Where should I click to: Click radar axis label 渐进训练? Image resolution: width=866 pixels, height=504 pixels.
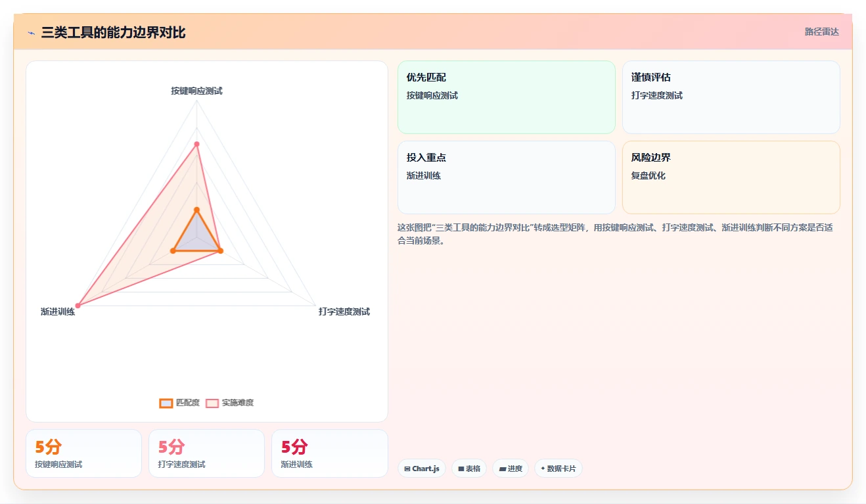(58, 311)
